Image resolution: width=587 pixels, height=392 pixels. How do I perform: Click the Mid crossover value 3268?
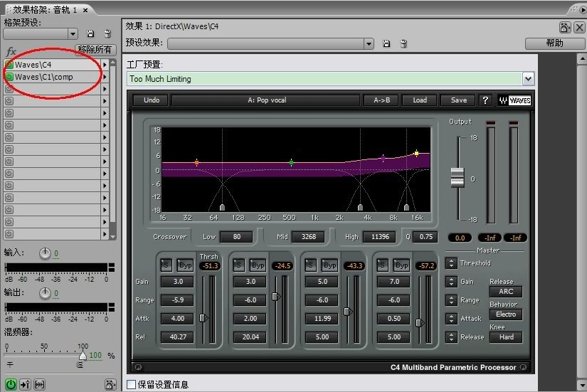[309, 237]
